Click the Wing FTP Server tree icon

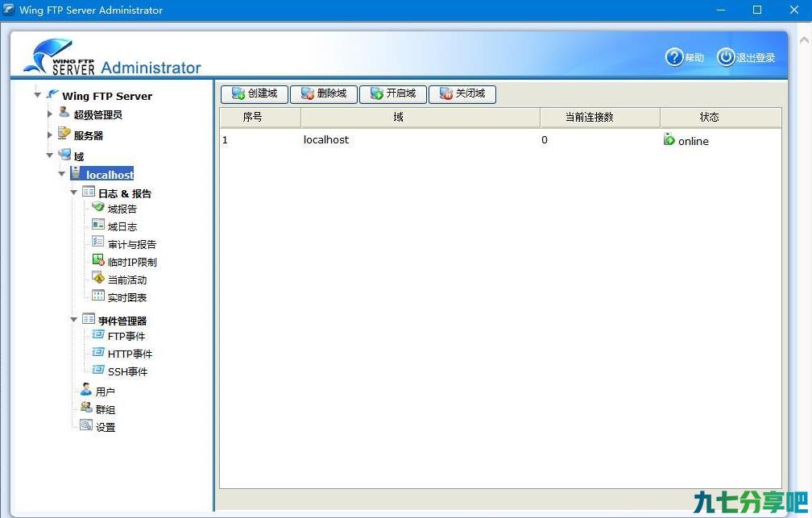pyautogui.click(x=52, y=94)
